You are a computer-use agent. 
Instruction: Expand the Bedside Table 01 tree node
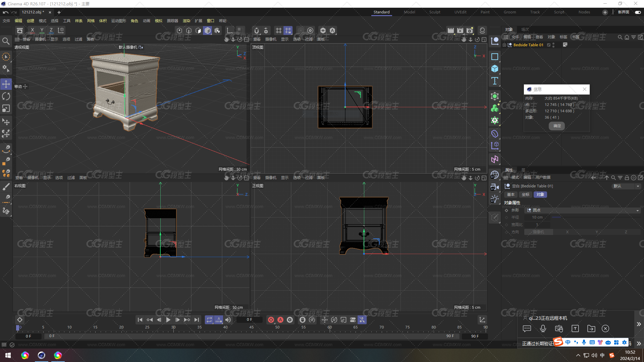[504, 45]
